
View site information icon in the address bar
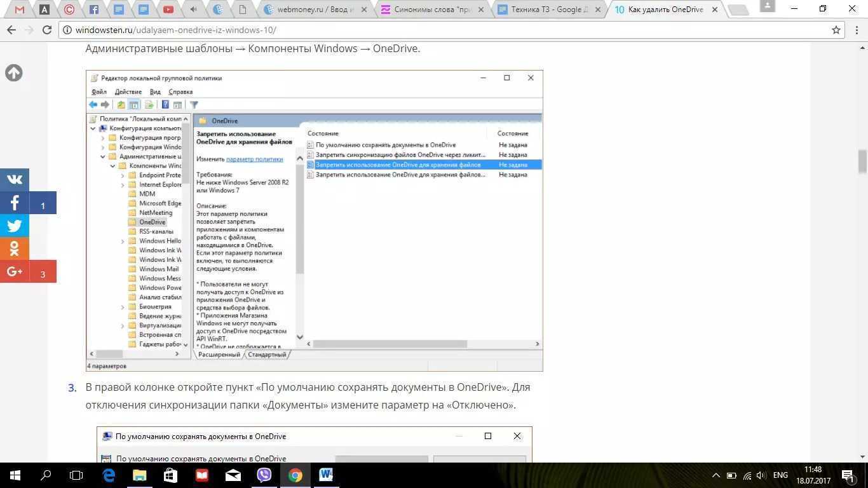67,30
